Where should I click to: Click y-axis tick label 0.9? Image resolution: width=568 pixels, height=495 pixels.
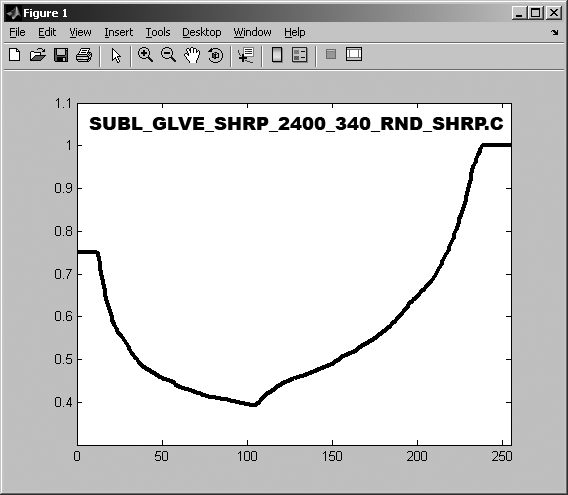click(x=63, y=188)
